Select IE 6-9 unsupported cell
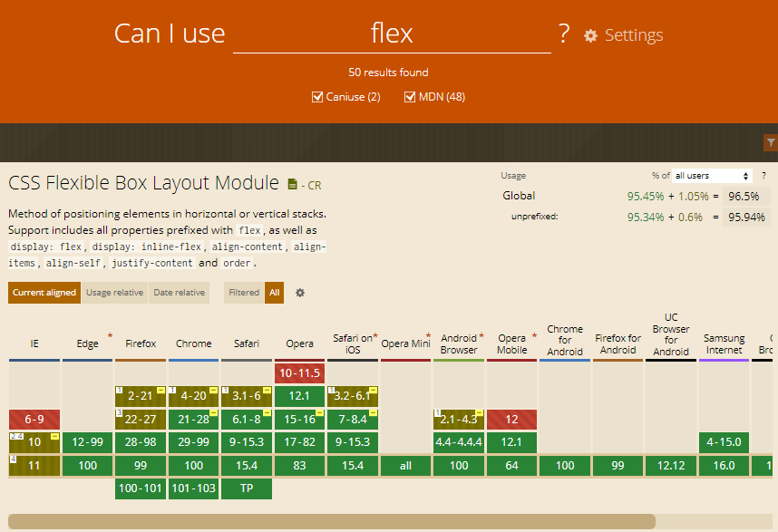This screenshot has width=778, height=532. (x=34, y=420)
